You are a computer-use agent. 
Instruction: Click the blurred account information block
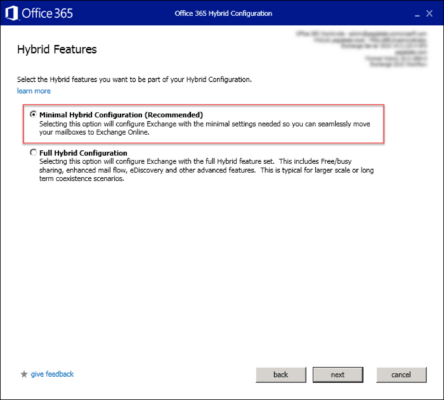361,49
